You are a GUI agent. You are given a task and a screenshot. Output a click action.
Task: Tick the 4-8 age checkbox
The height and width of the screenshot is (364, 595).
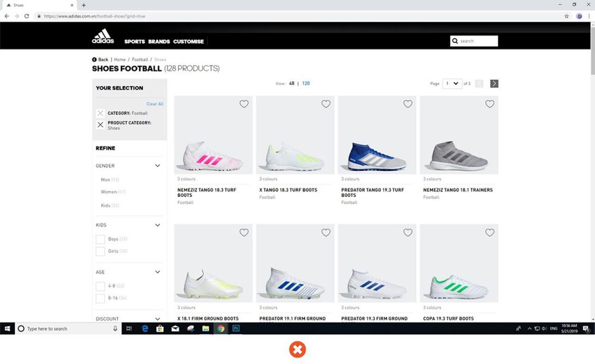(x=100, y=286)
